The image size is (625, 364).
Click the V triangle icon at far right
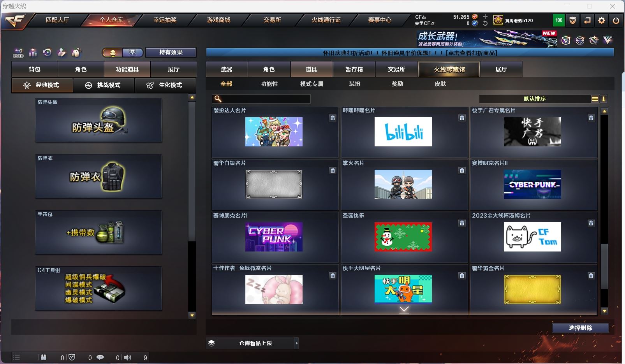pyautogui.click(x=608, y=40)
